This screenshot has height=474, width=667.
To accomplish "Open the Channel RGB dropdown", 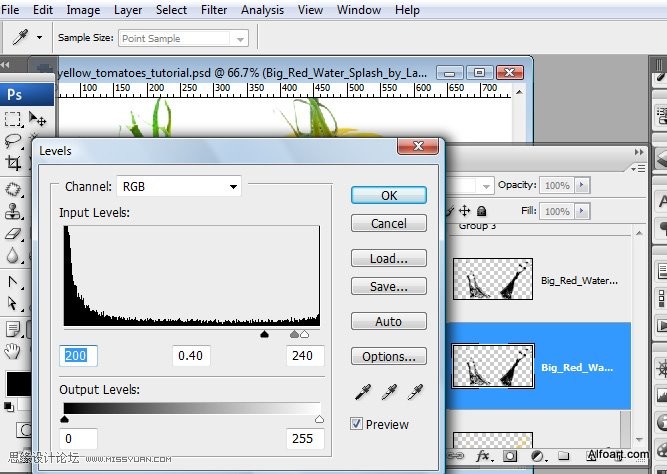I will tap(179, 186).
